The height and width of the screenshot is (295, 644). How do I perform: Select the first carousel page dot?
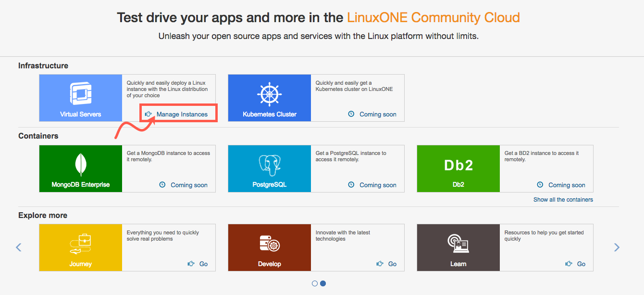click(x=315, y=283)
